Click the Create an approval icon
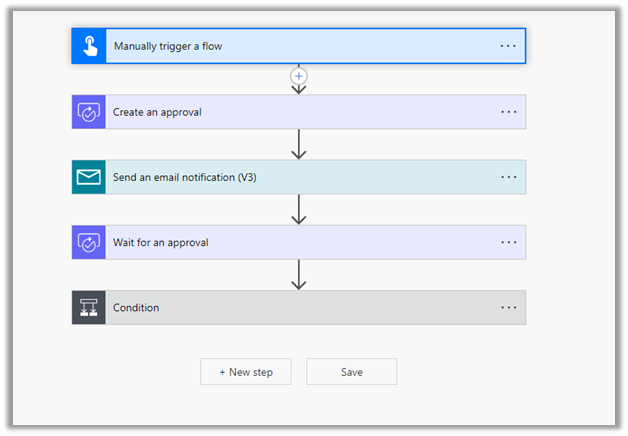 (89, 112)
